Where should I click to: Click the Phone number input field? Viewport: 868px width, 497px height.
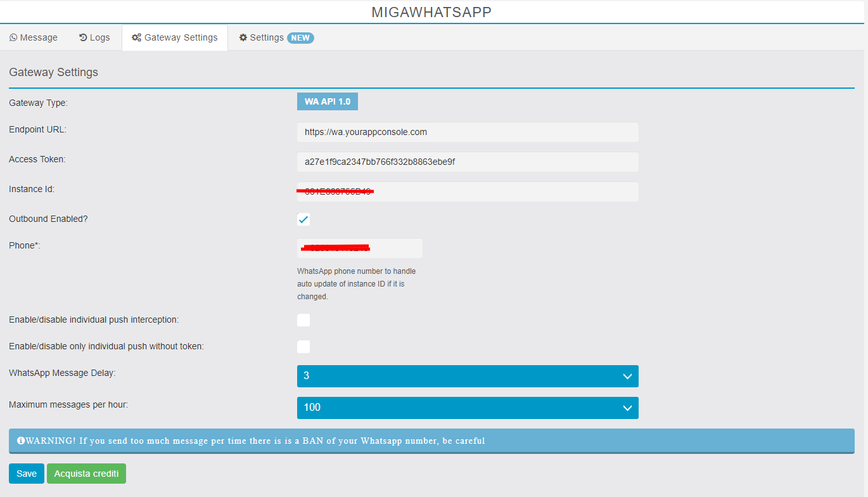[359, 248]
